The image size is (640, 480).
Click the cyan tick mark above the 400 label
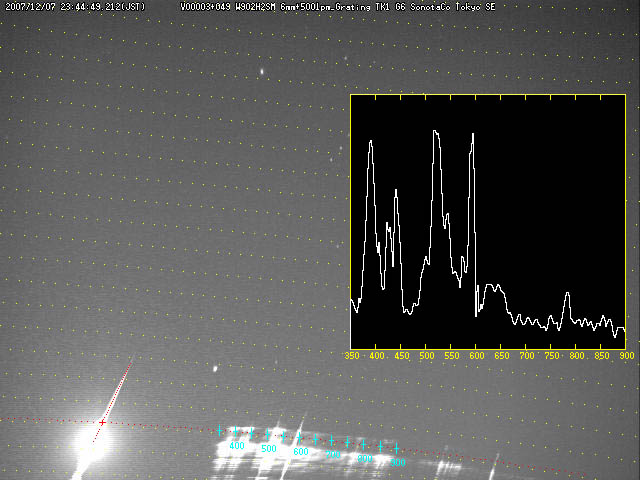[220, 431]
